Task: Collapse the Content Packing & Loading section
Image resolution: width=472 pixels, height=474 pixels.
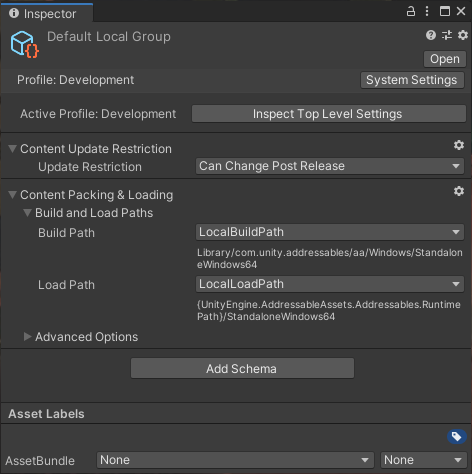Action: [13, 195]
